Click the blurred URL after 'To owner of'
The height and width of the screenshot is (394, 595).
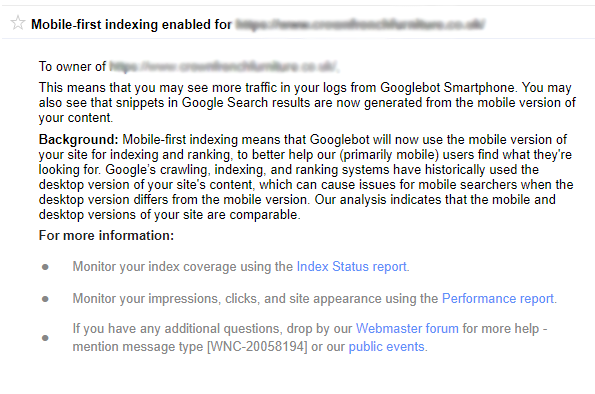[x=224, y=66]
